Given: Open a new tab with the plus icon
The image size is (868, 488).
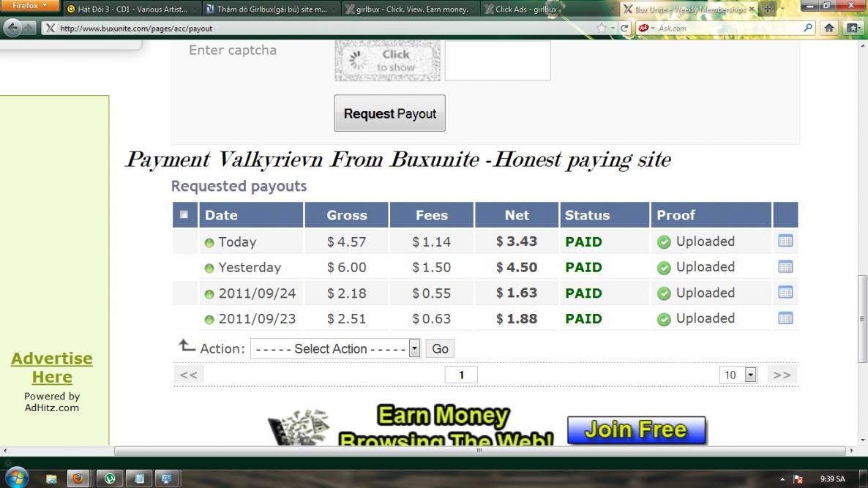Looking at the screenshot, I should 767,9.
